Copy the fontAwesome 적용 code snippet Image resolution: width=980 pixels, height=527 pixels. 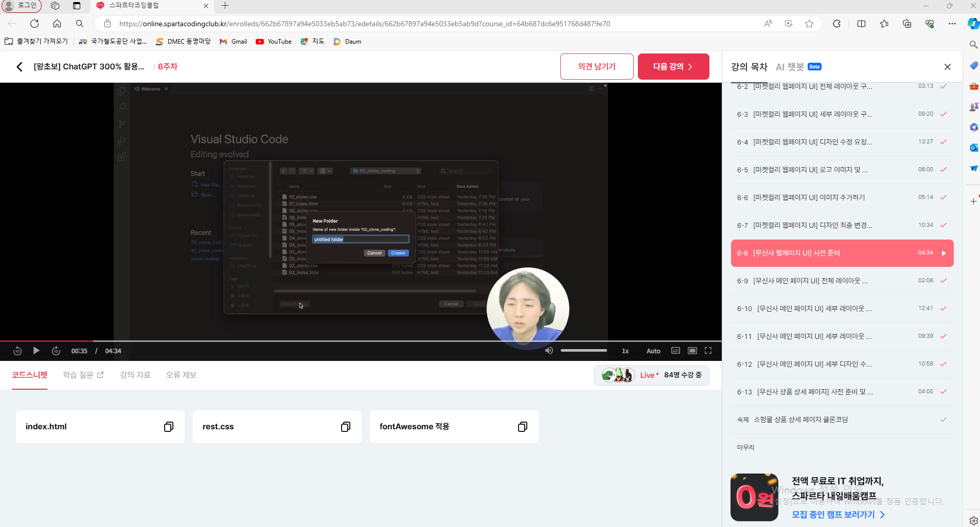coord(523,427)
